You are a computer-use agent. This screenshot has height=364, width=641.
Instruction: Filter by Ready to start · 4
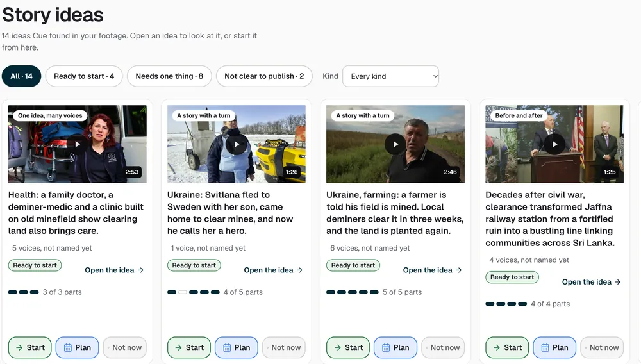[84, 76]
